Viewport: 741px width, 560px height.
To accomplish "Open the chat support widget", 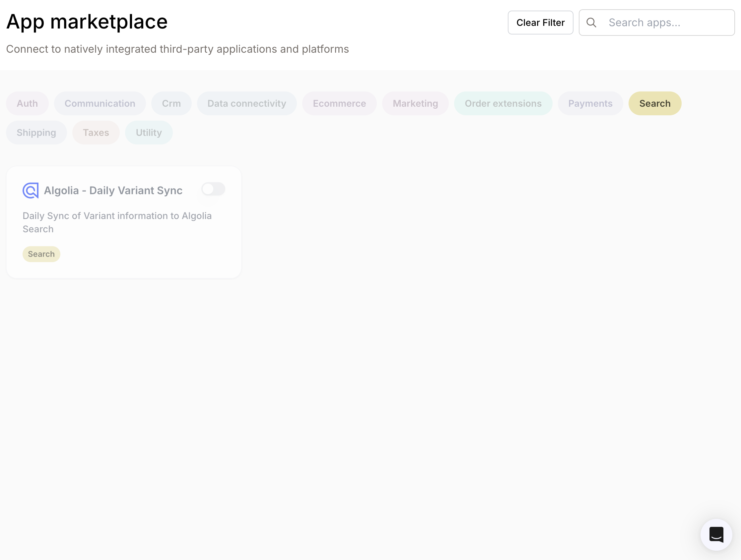I will click(716, 534).
